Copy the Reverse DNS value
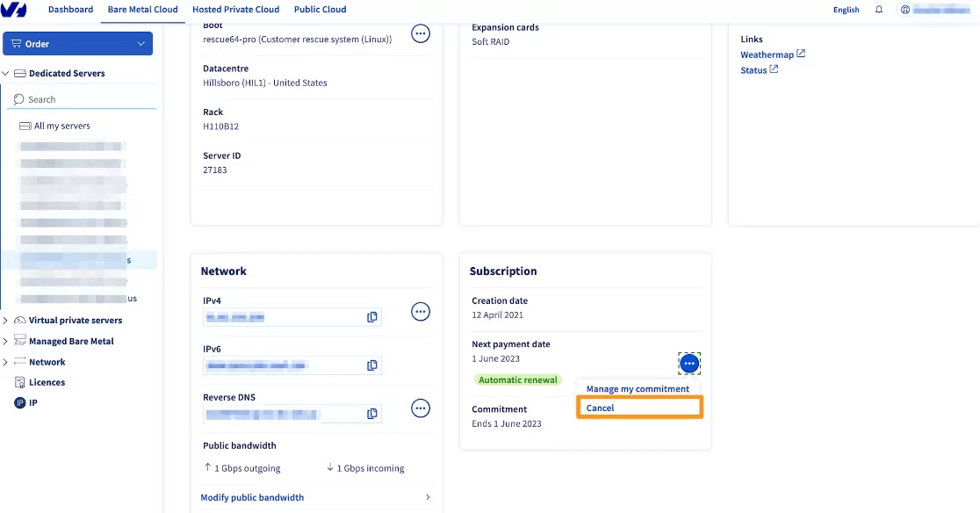 371,413
